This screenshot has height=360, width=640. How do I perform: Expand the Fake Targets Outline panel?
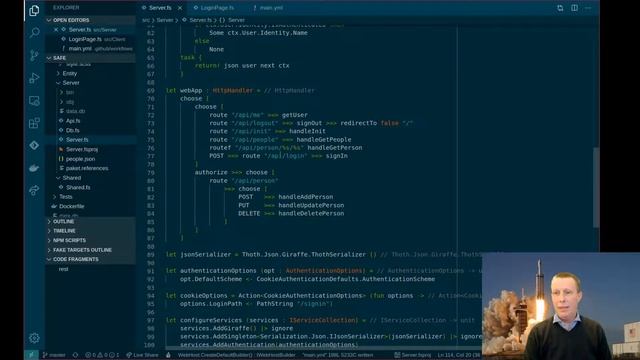pos(90,250)
